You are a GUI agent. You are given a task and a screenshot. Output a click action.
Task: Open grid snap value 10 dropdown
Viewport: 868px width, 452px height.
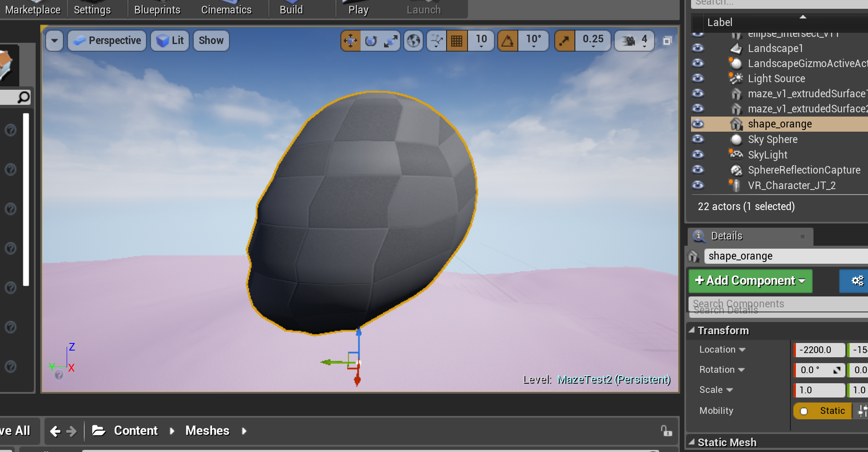(x=481, y=41)
